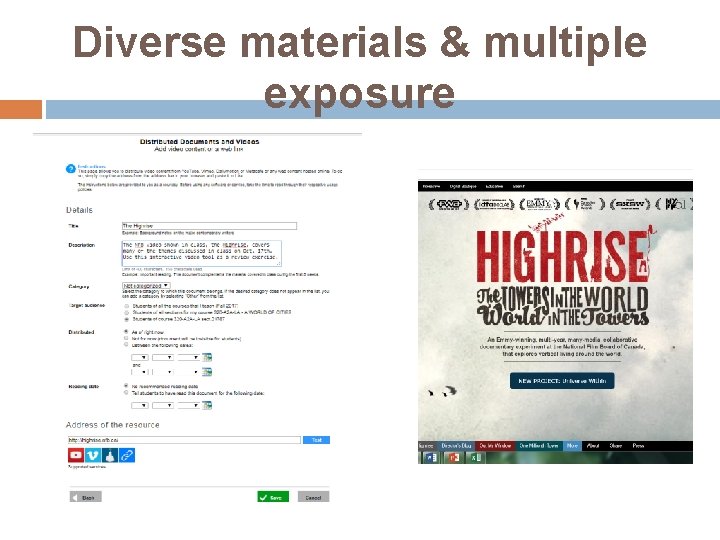The width and height of the screenshot is (720, 540).
Task: Open calendar picker for first distribution date
Action: pyautogui.click(x=207, y=357)
